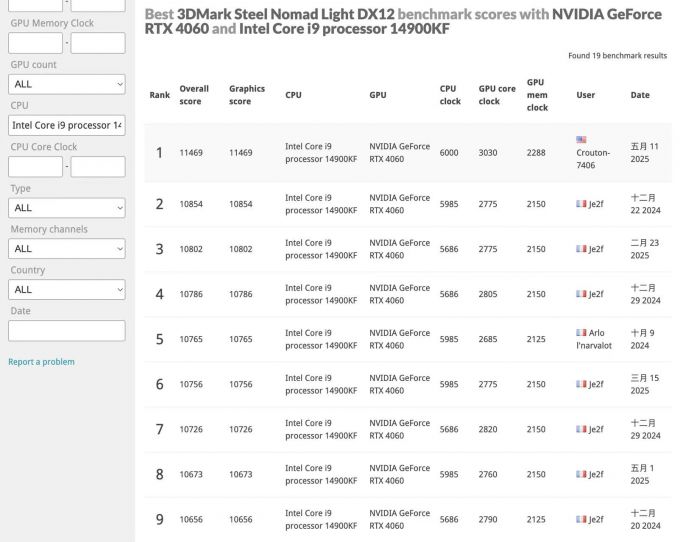The width and height of the screenshot is (680, 542).
Task: Click the User column header
Action: point(585,95)
